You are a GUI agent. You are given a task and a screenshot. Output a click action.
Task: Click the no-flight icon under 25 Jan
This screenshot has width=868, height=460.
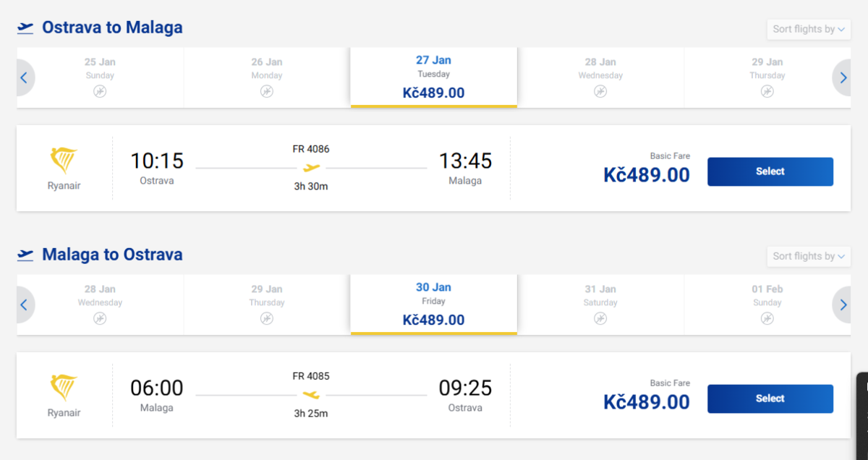click(x=100, y=91)
